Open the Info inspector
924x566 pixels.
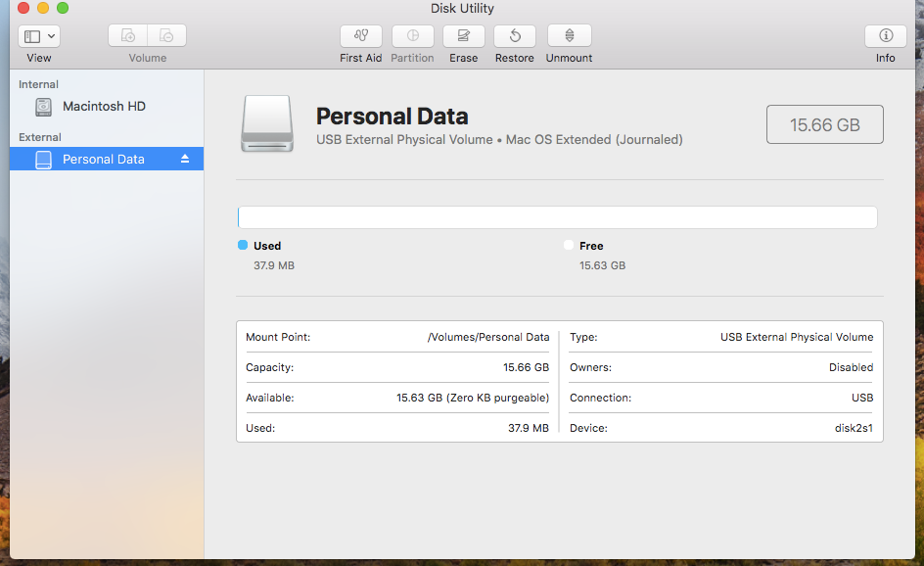(x=885, y=36)
